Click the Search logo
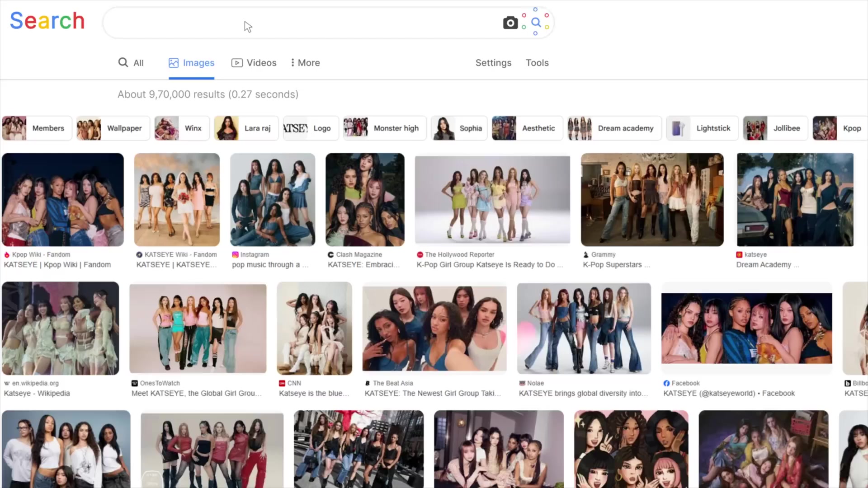The height and width of the screenshot is (488, 868). coord(47,21)
